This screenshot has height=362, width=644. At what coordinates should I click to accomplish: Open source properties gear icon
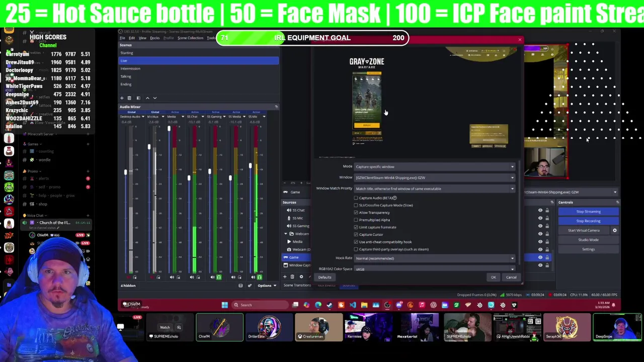coord(301,277)
